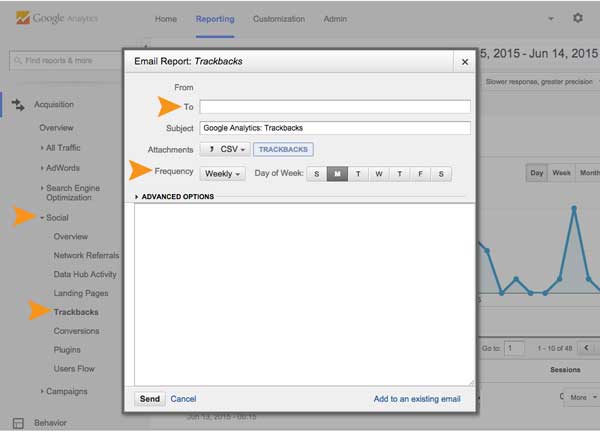The image size is (600, 431).
Task: Click the Google Analytics logo
Action: point(57,18)
